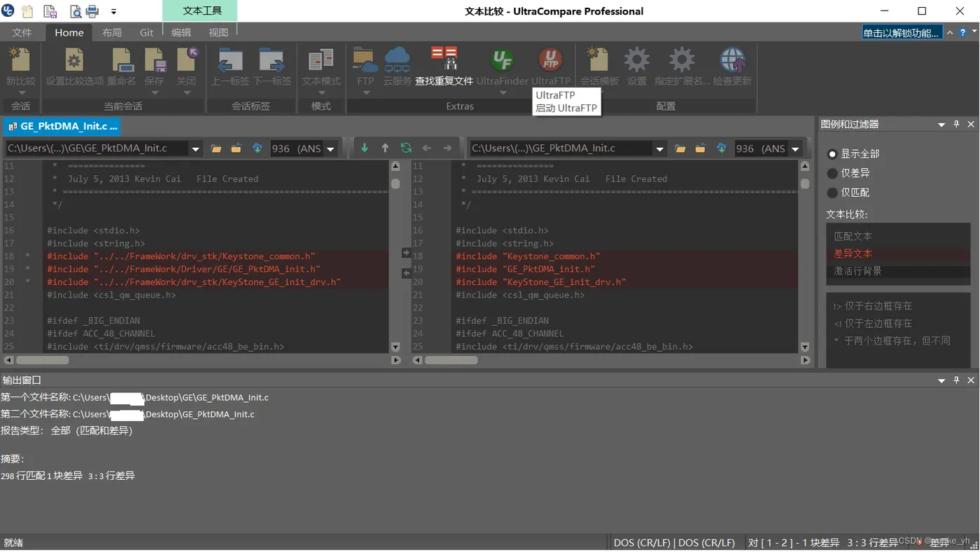Expand 文本模式 dropdown arrow

[321, 92]
